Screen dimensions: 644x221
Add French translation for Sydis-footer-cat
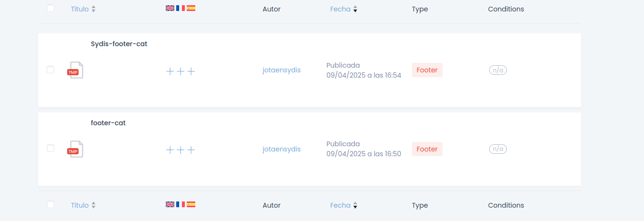tap(181, 71)
